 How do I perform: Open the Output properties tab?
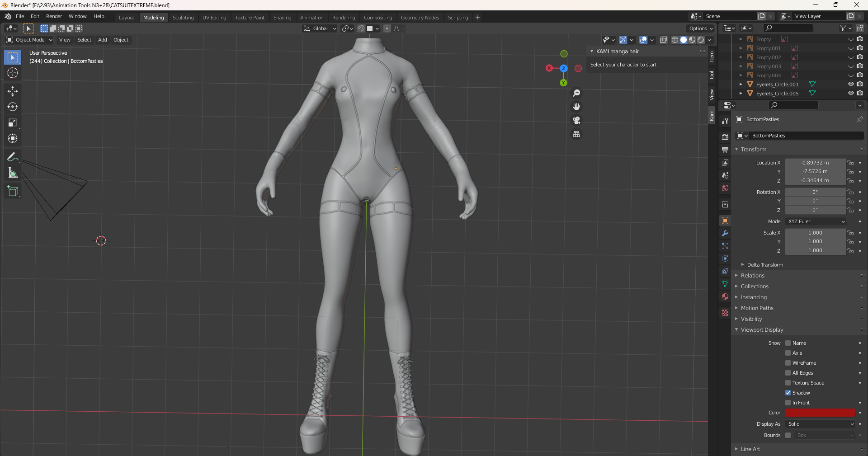point(725,150)
